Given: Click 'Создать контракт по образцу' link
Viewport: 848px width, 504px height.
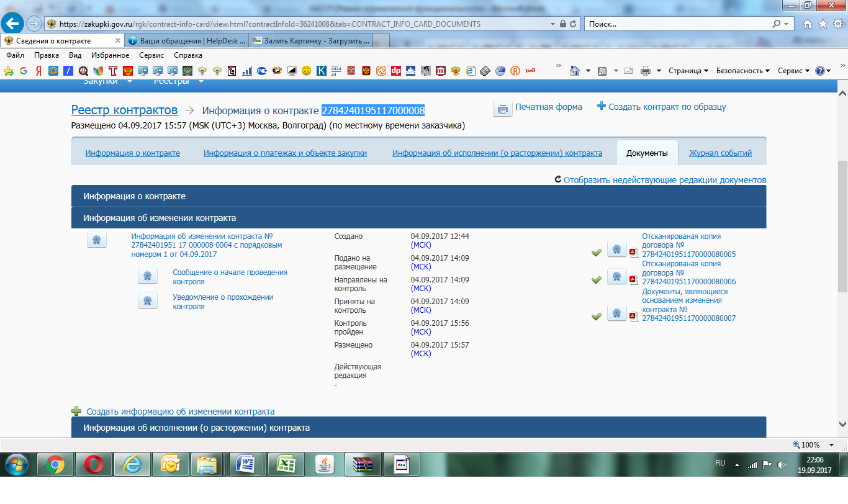Looking at the screenshot, I should coord(667,107).
